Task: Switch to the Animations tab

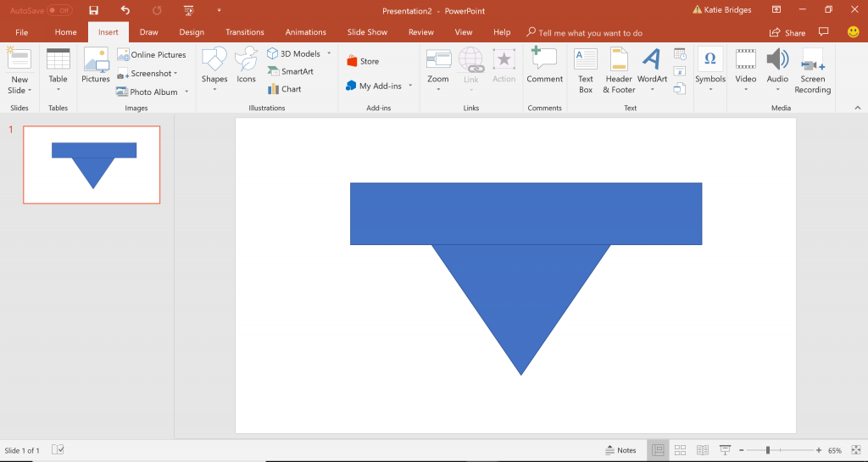Action: (305, 32)
